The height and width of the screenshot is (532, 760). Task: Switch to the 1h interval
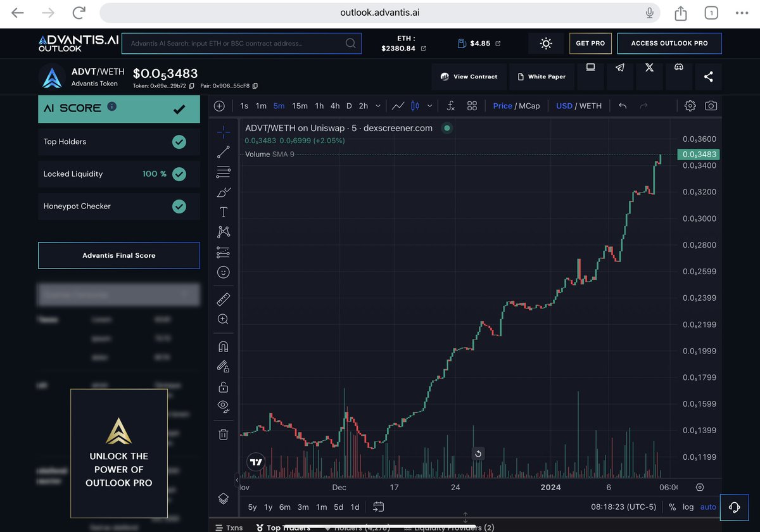[319, 106]
